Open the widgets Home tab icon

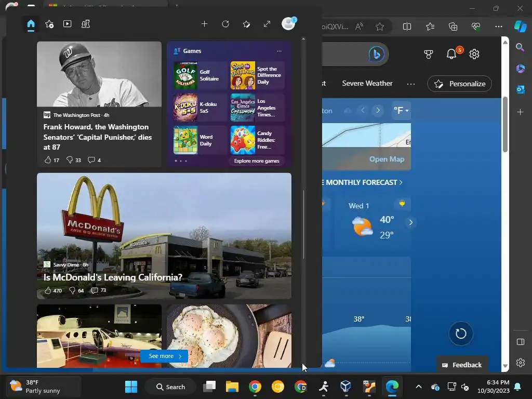[x=31, y=24]
